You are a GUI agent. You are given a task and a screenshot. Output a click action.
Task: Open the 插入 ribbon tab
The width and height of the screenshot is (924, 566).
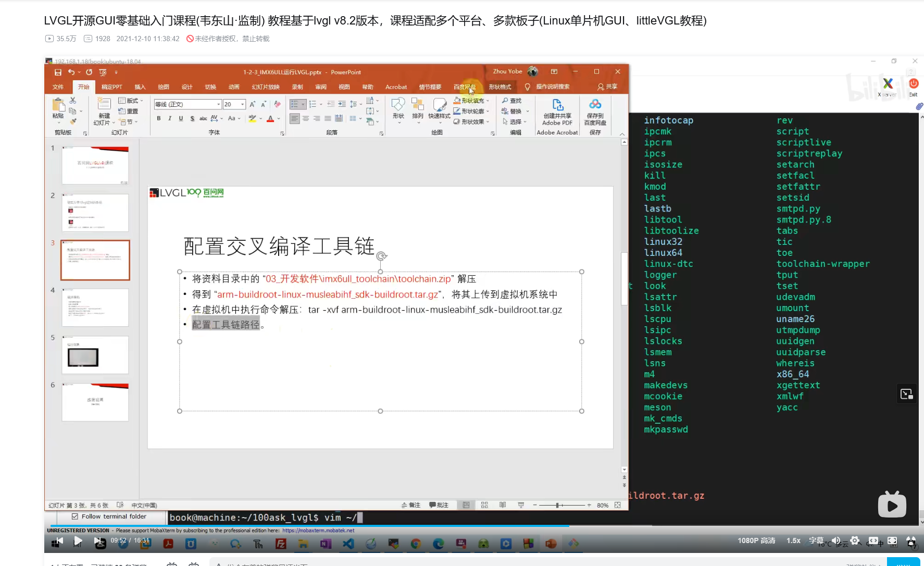point(140,87)
